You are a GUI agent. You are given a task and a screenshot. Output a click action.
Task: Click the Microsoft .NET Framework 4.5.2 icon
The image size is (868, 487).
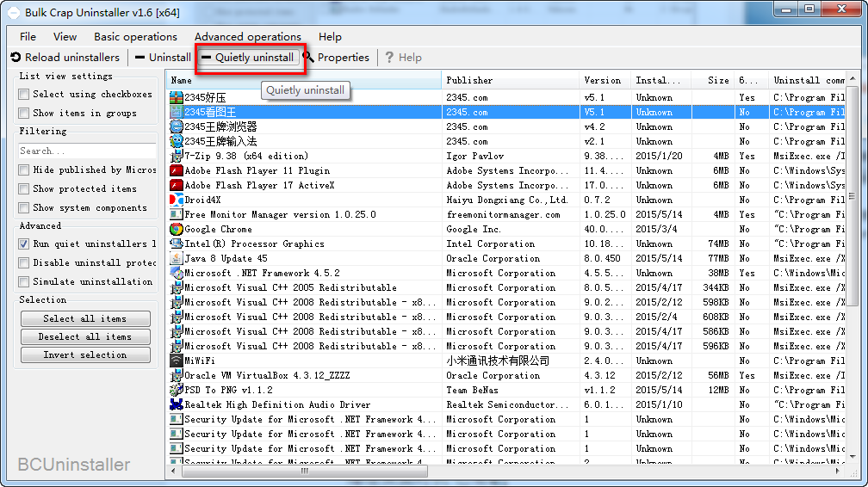click(176, 273)
